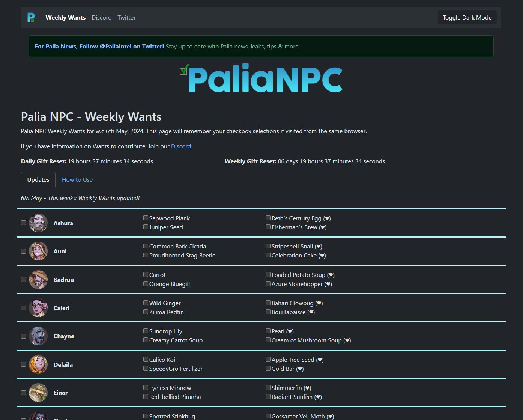This screenshot has height=420, width=523.
Task: Check the Ashura row checkbox
Action: click(x=23, y=223)
